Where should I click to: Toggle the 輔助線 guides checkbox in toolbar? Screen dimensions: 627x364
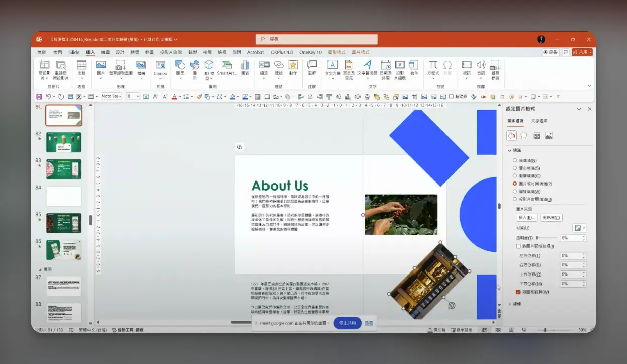(x=451, y=96)
